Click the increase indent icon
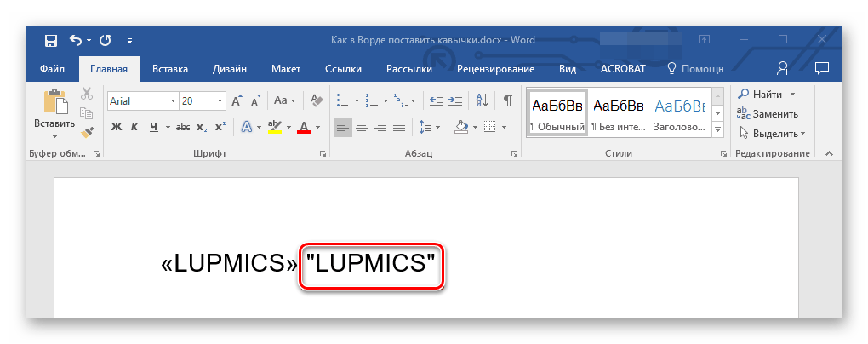868x344 pixels. 455,100
